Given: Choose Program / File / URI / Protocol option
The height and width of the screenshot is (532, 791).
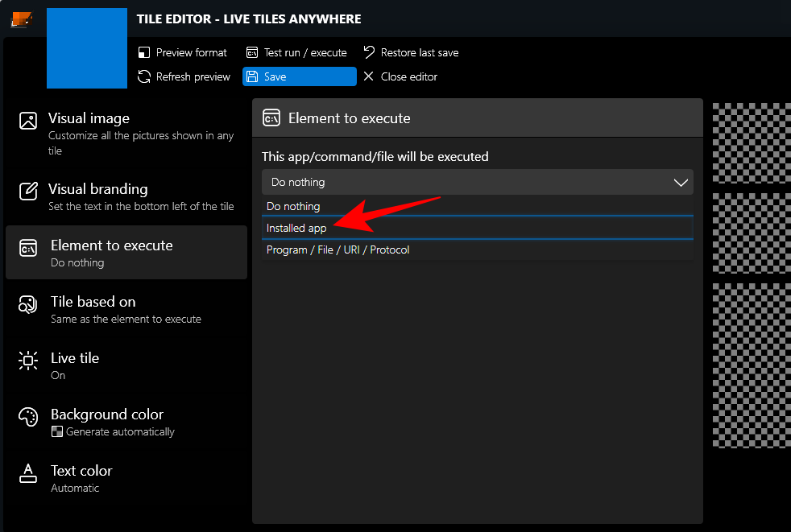Looking at the screenshot, I should coord(338,250).
